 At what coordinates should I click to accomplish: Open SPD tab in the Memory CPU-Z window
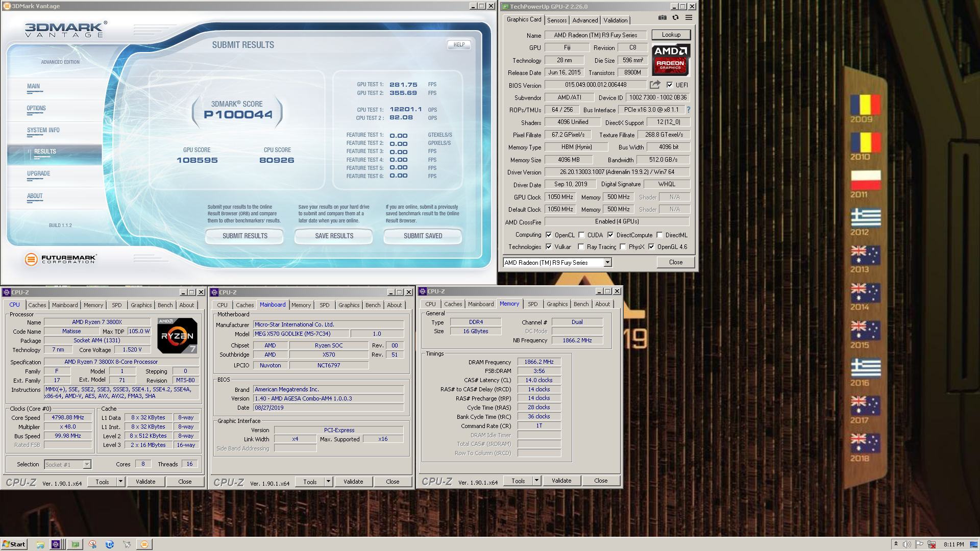[x=532, y=304]
